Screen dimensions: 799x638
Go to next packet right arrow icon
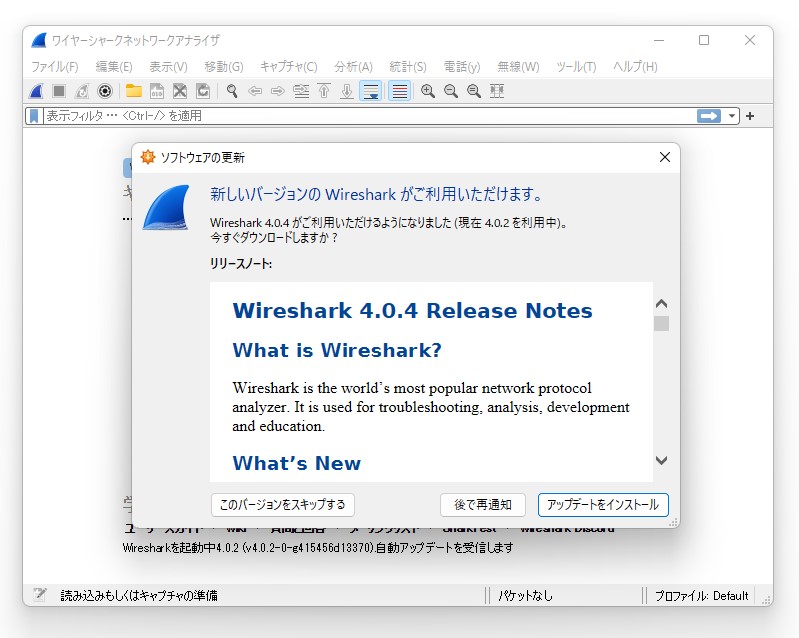(x=278, y=91)
